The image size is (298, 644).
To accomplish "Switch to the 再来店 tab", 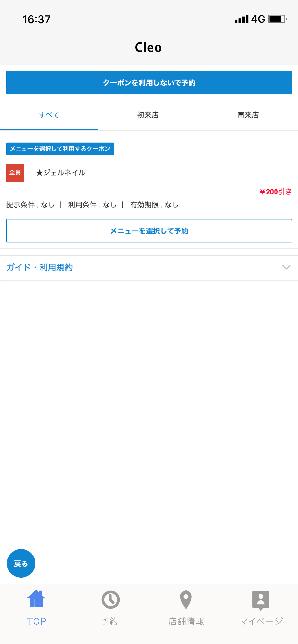I will coord(248,115).
